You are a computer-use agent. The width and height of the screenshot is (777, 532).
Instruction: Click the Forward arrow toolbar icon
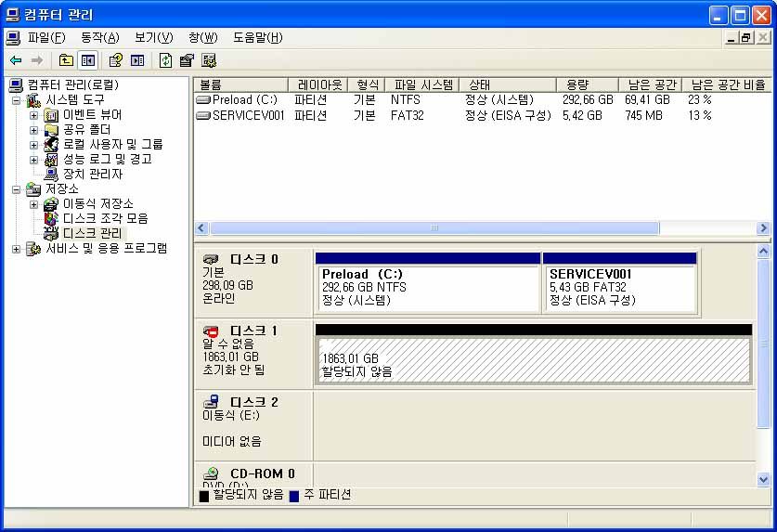(37, 60)
